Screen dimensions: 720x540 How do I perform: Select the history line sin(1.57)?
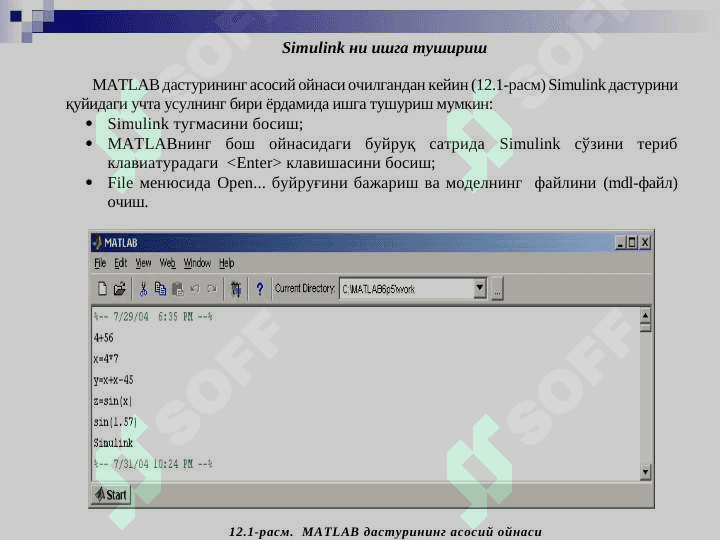click(115, 422)
